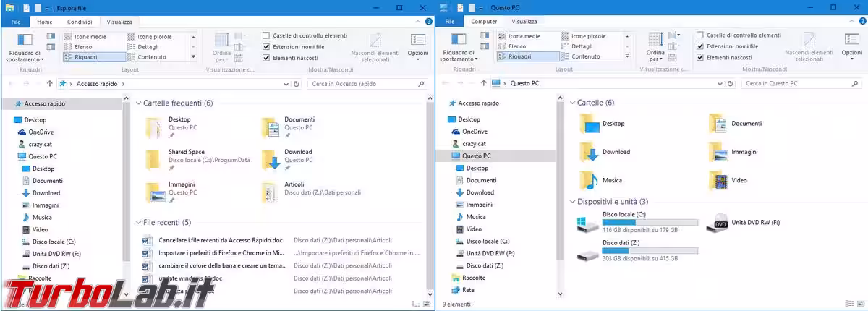Collapse the File recenti (5) section
The width and height of the screenshot is (868, 311).
coord(138,222)
